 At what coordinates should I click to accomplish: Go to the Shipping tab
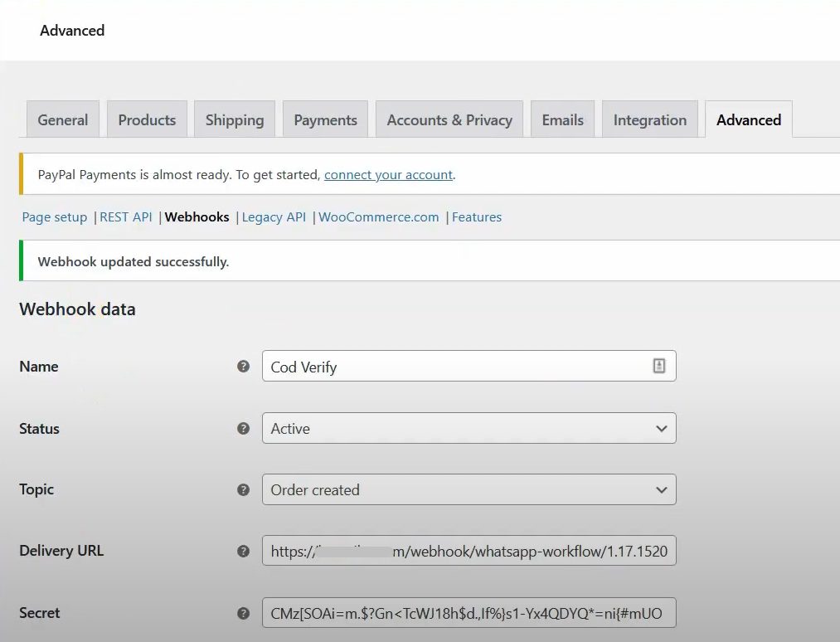click(235, 119)
